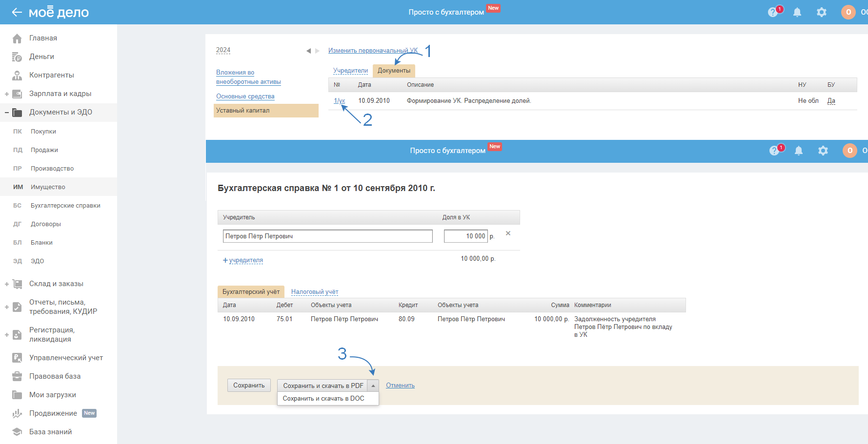
Task: Click the bell icon in the lower header bar
Action: pos(799,151)
